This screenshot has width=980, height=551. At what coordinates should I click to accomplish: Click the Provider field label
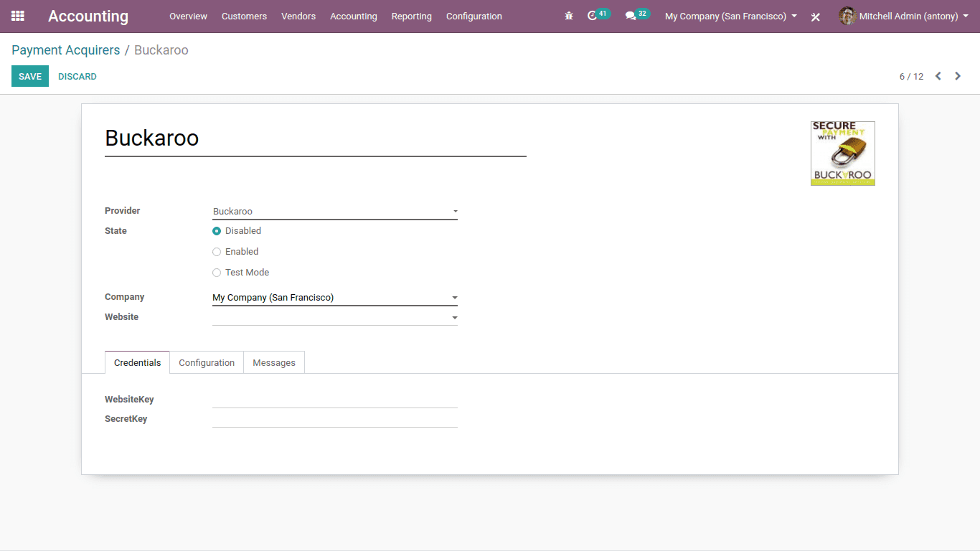coord(123,211)
